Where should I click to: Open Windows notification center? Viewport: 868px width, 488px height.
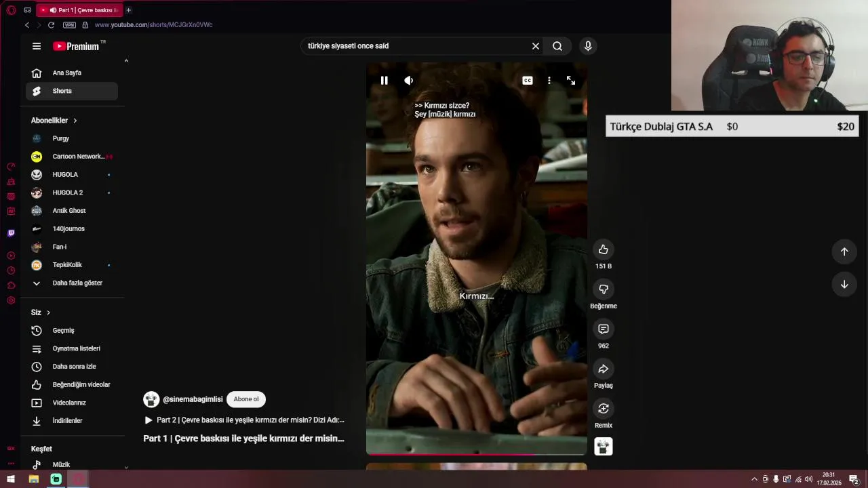854,479
